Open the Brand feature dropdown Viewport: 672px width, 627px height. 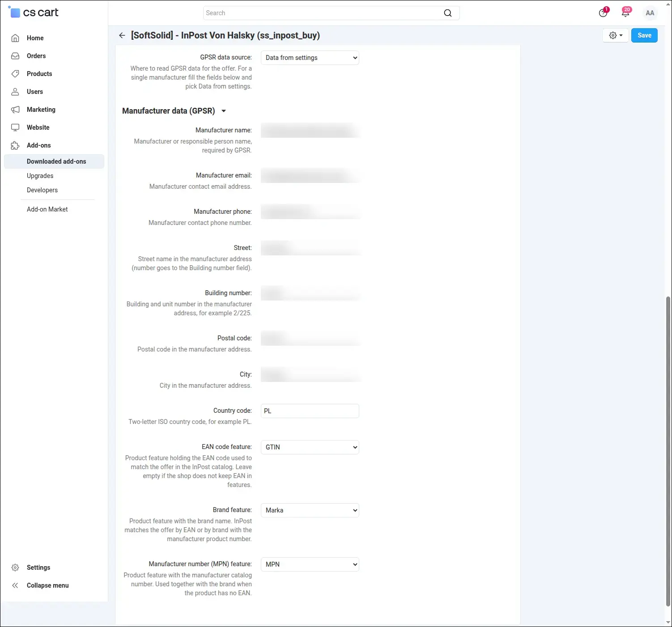coord(310,510)
